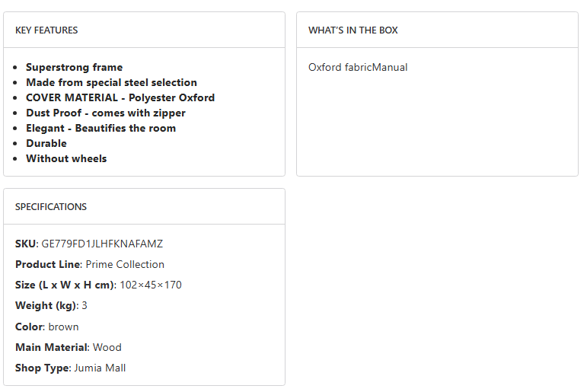Select the COVER MATERIAL Polyester Oxford line
587x392 pixels.
120,97
